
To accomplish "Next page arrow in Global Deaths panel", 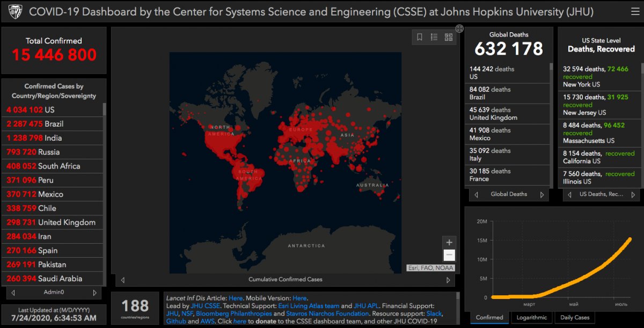I will point(542,194).
